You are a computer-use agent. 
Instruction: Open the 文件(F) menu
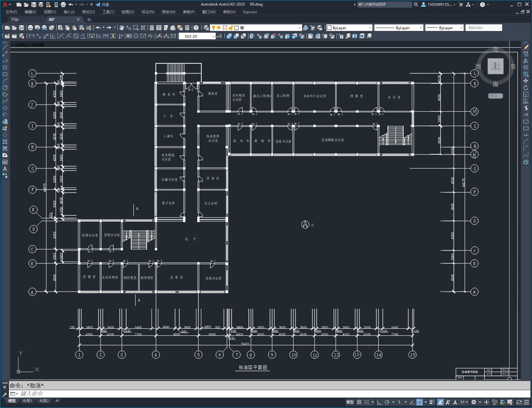click(11, 12)
